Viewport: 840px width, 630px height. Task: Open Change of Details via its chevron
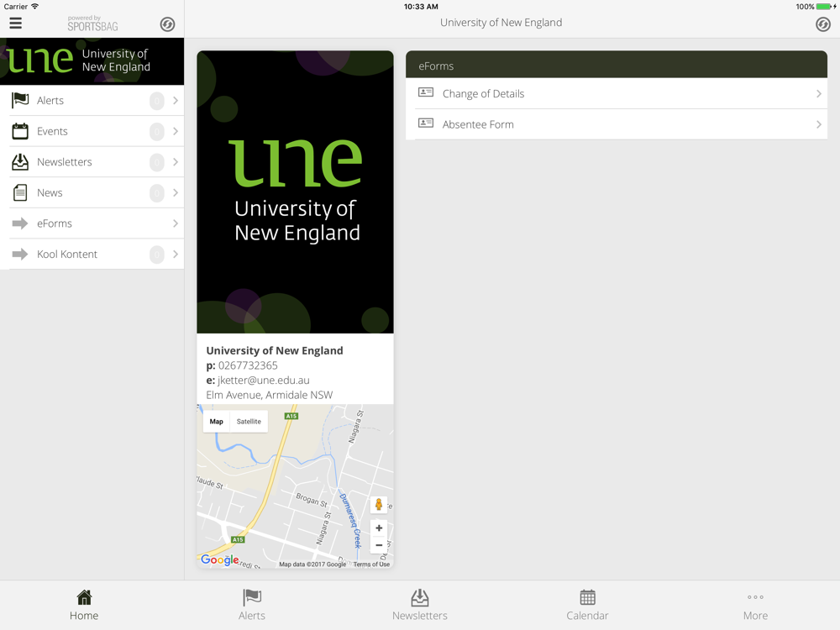point(818,94)
